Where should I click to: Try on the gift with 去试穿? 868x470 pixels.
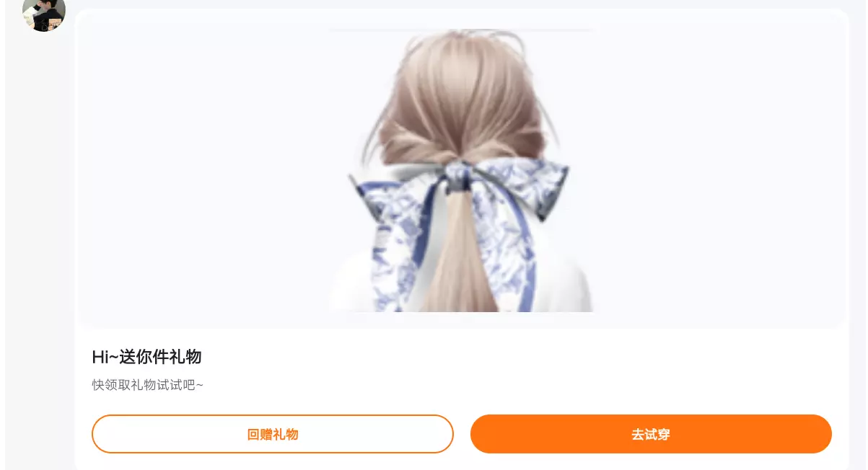click(x=651, y=434)
